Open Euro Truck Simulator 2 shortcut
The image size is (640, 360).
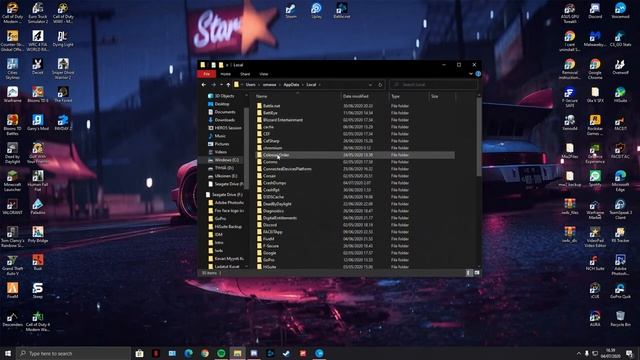click(x=38, y=13)
